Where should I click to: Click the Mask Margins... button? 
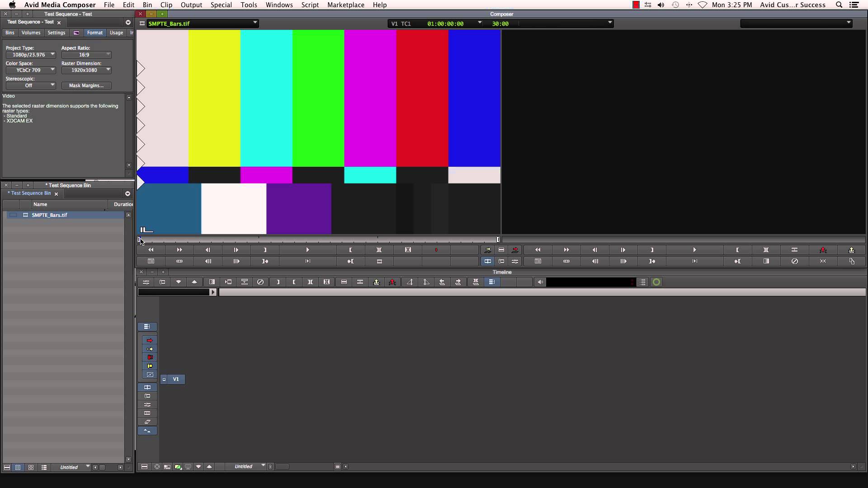point(86,85)
